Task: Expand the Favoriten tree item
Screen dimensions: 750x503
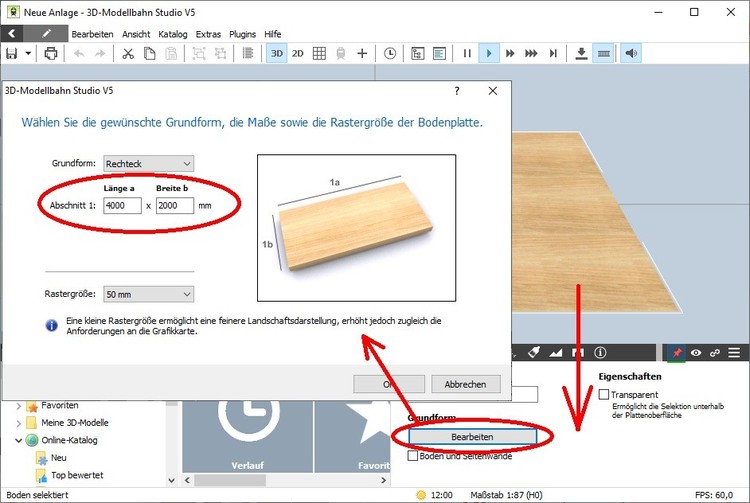Action: pyautogui.click(x=19, y=406)
